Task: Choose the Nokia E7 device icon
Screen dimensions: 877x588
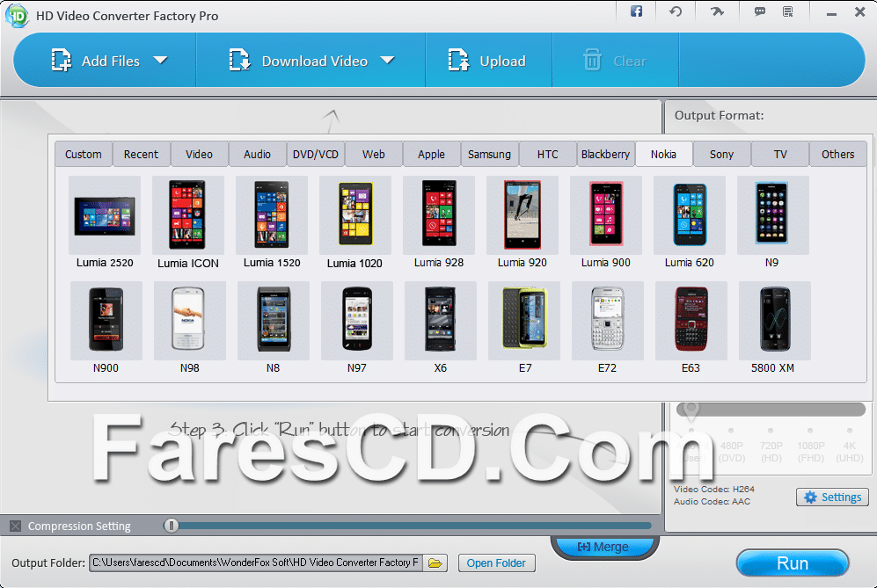Action: point(524,320)
